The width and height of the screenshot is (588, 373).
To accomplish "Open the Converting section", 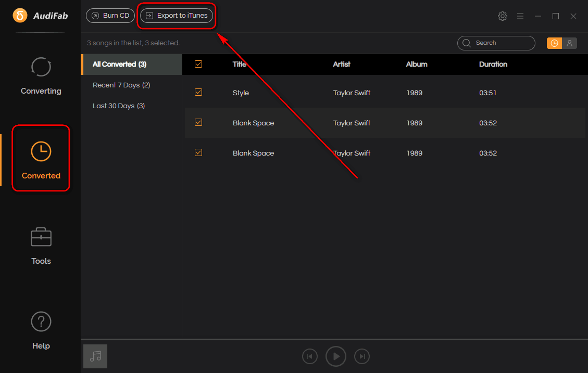I will pos(41,76).
